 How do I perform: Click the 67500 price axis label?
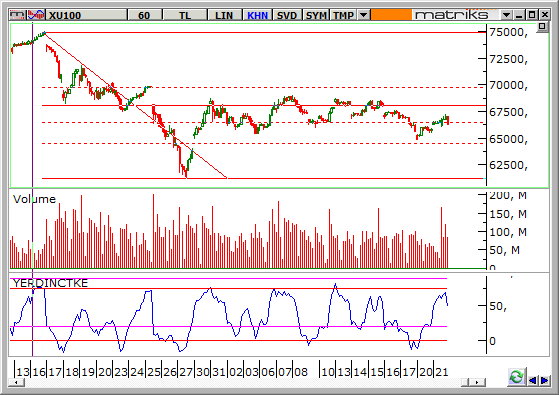click(508, 112)
